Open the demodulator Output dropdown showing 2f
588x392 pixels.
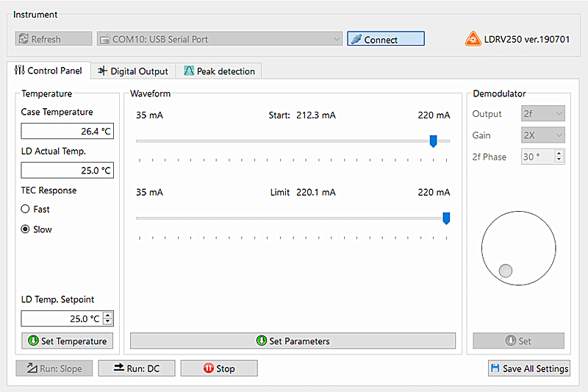542,114
